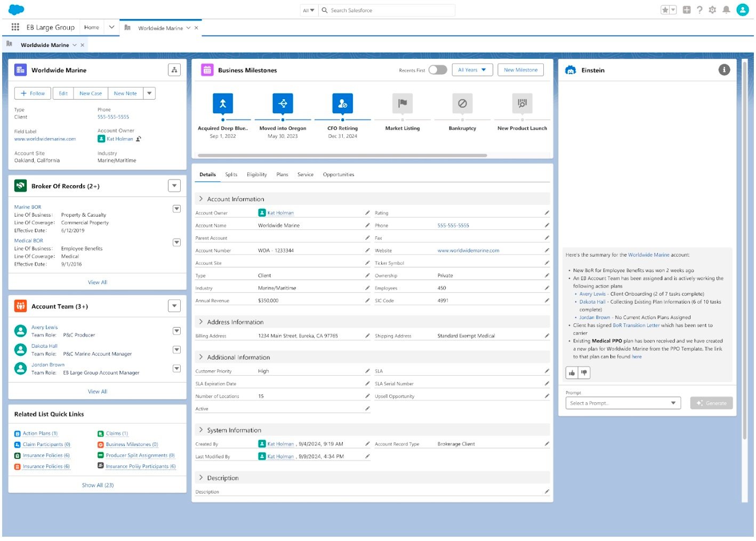The image size is (756, 541).
Task: Click the New Milestone button
Action: click(x=520, y=70)
